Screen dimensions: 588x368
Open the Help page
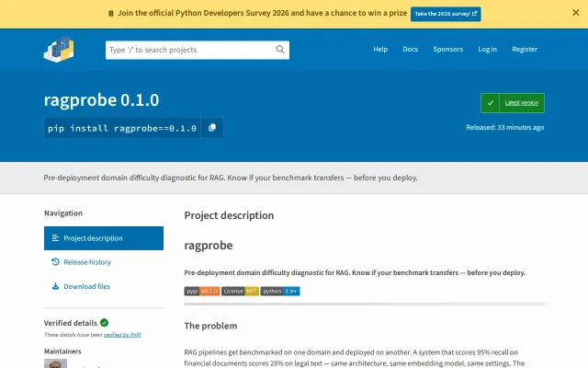pos(380,49)
